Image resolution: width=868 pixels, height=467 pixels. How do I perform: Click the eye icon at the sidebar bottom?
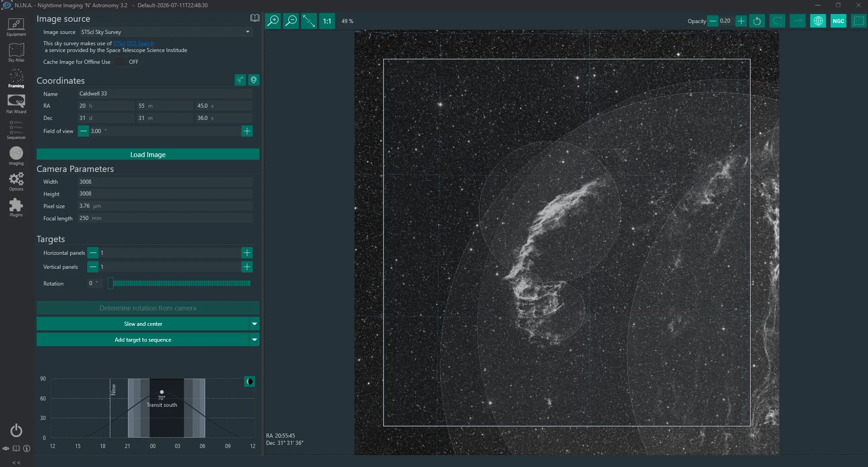(x=6, y=448)
